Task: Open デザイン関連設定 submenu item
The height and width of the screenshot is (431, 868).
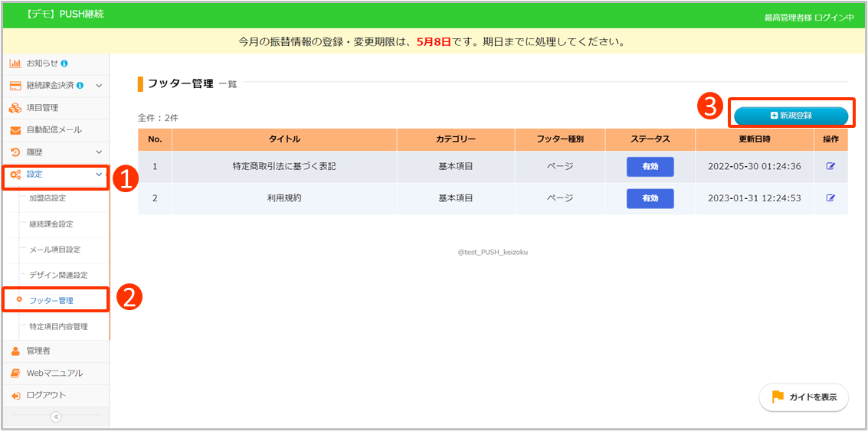Action: [58, 275]
